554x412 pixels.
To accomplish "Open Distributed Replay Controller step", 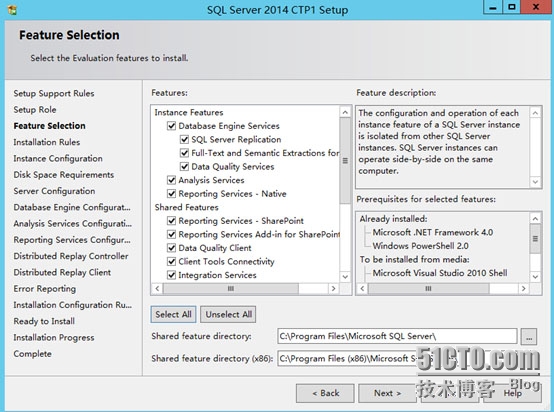I will point(71,256).
